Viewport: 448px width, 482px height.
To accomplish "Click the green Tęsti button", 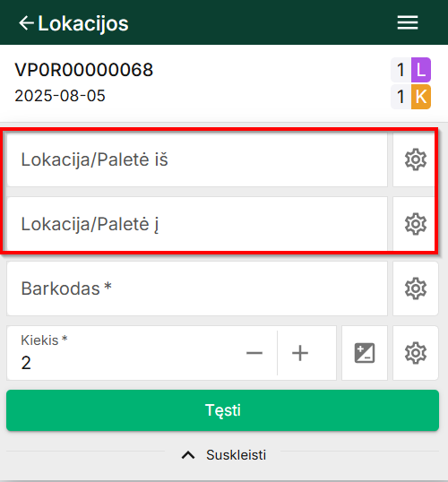I will [x=222, y=410].
